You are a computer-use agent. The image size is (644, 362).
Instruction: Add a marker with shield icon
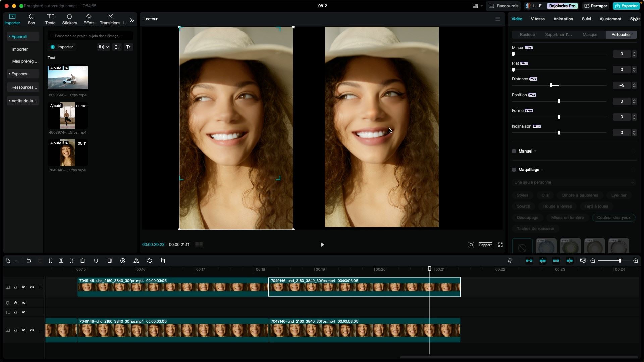[96, 261]
